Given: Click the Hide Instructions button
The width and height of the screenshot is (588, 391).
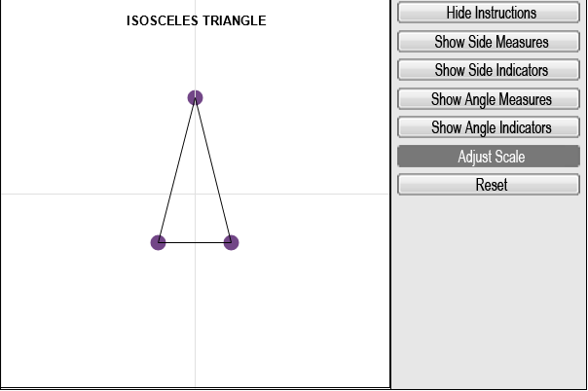Looking at the screenshot, I should [x=491, y=14].
